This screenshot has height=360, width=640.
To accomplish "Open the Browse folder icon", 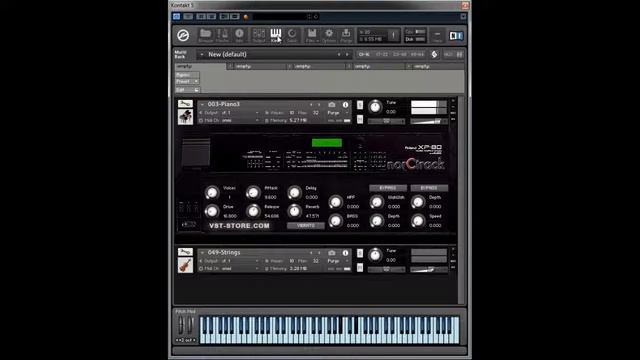I will click(x=205, y=35).
